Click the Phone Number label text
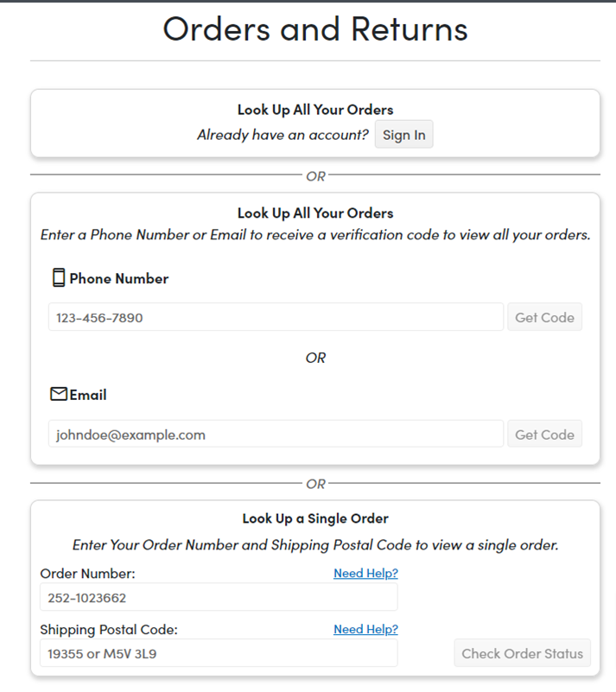Image resolution: width=616 pixels, height=692 pixels. click(119, 278)
